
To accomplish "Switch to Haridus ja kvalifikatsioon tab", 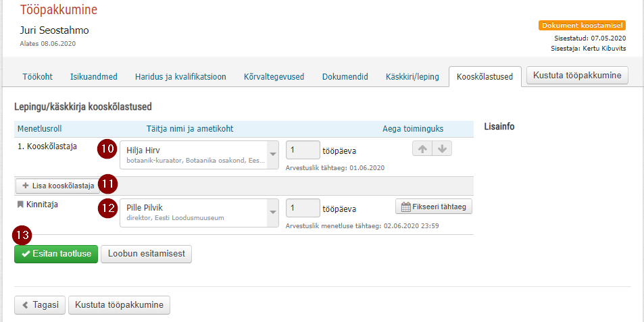I will (x=180, y=77).
